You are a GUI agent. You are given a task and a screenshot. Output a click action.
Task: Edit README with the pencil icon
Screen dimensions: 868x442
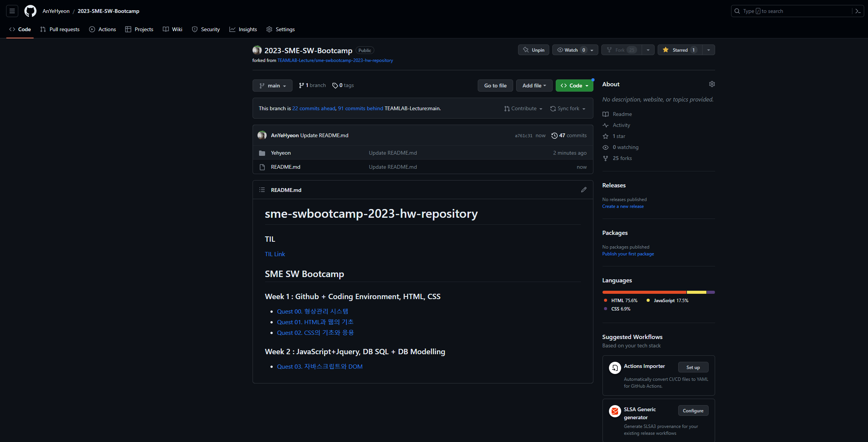point(583,190)
